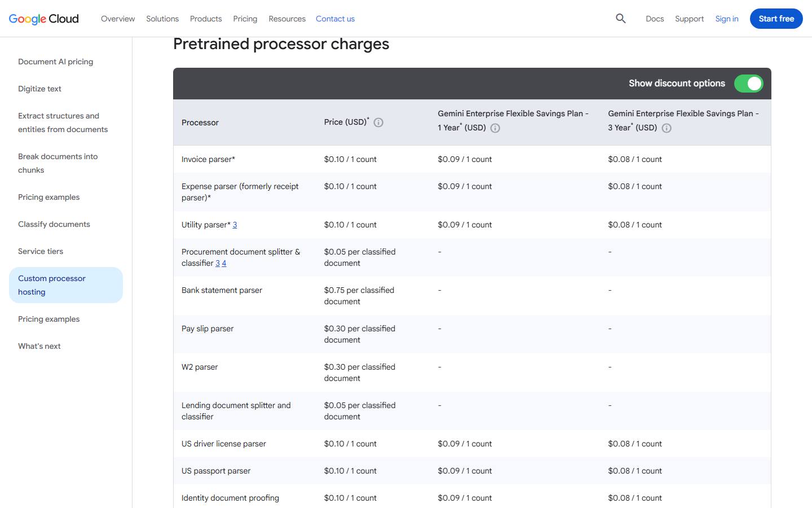Open info icon for 1 Year savings plan
The height and width of the screenshot is (508, 812).
(495, 128)
